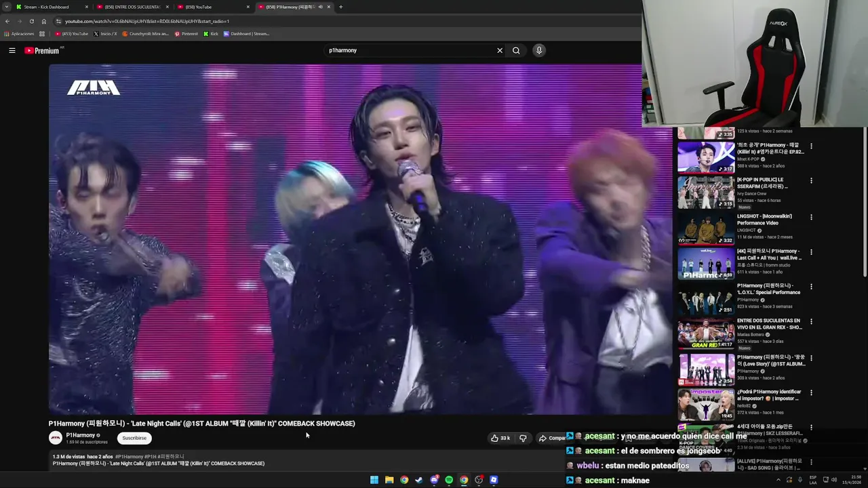Open ENTRE DOS SUCULENTAS EN VIVO video title

(770, 324)
